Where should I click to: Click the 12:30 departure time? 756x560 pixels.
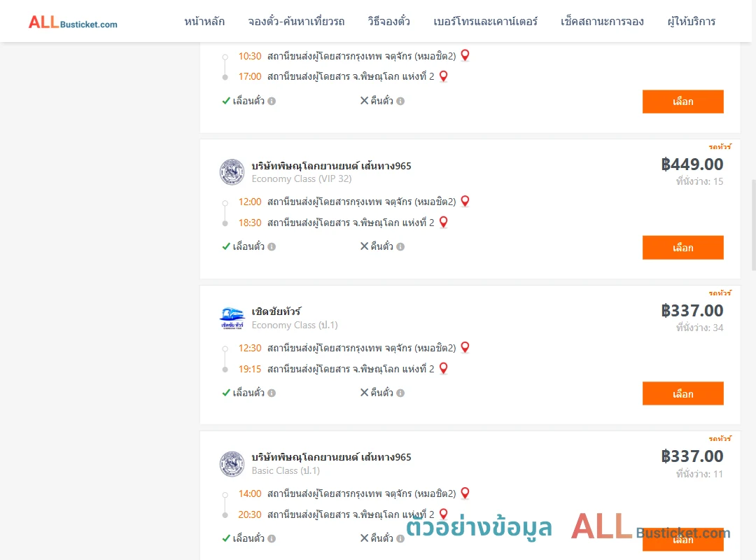pyautogui.click(x=250, y=349)
